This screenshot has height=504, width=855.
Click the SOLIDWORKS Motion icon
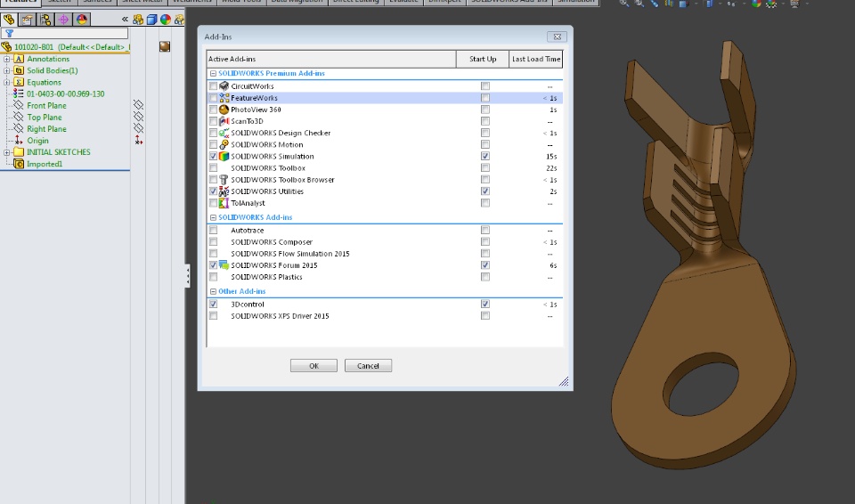pos(224,144)
